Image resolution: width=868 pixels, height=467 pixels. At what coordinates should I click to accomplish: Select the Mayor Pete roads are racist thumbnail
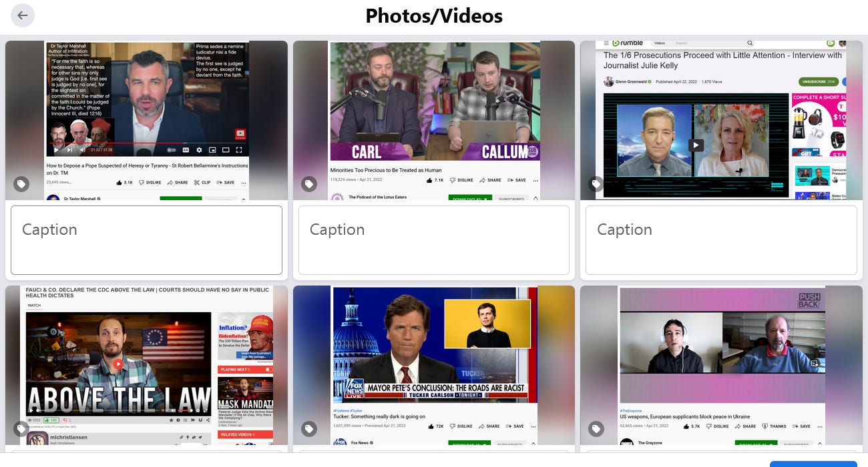click(x=434, y=365)
